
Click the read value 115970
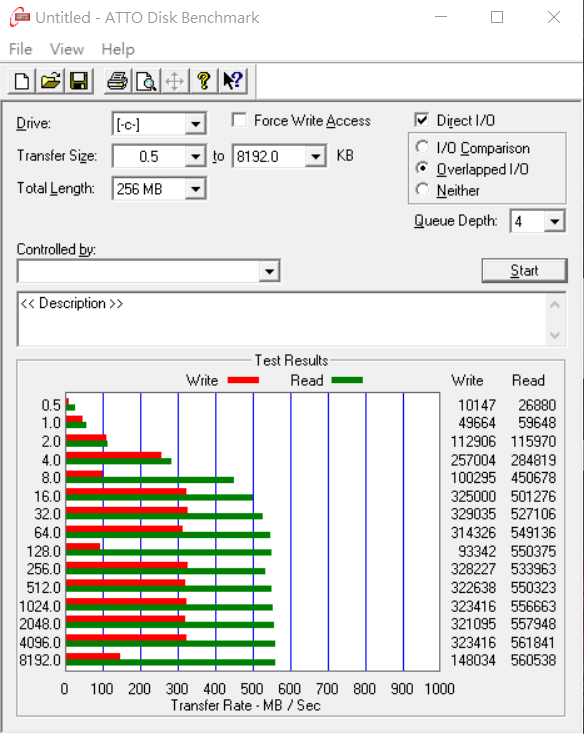pos(533,441)
